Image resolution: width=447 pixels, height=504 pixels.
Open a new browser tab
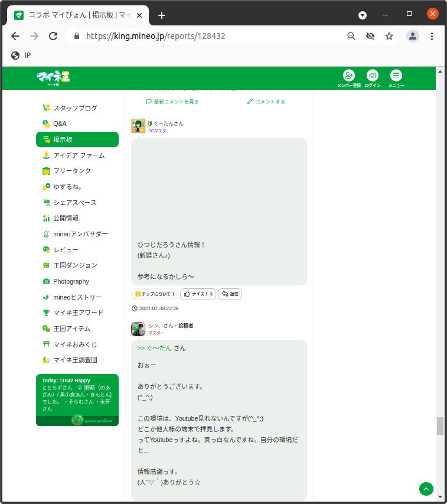click(x=162, y=15)
